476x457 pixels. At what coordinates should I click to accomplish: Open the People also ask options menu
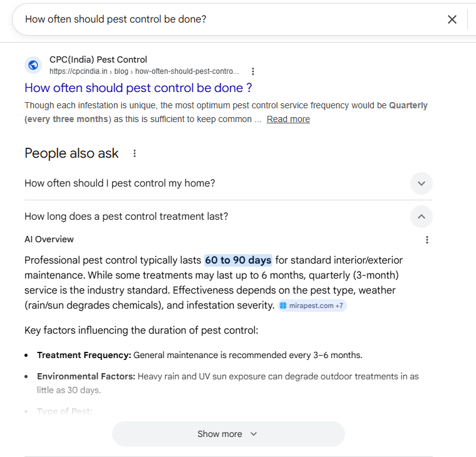[x=134, y=153]
